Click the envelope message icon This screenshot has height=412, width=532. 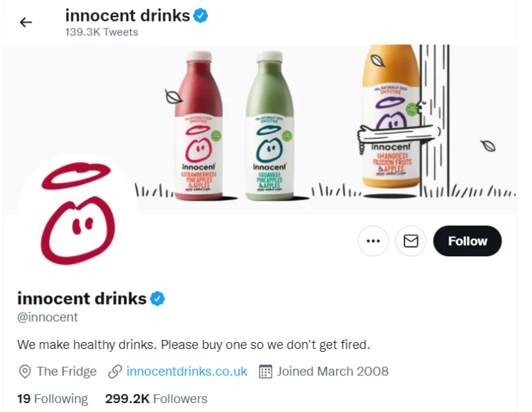[x=411, y=241]
